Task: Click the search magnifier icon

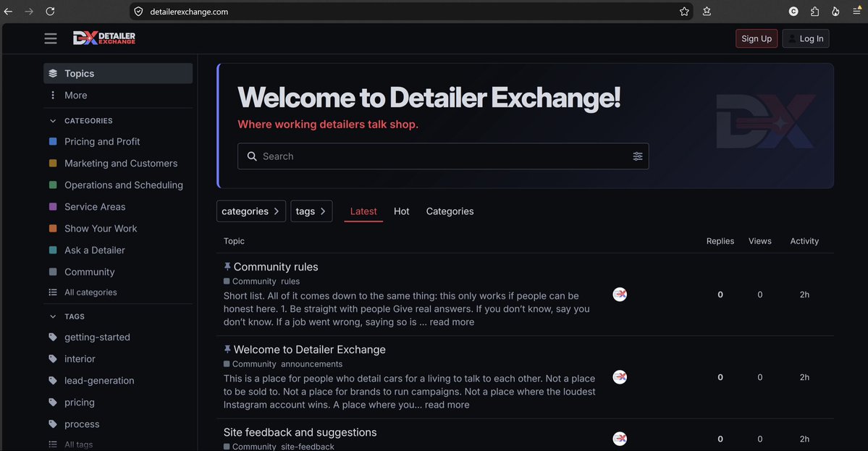Action: (x=252, y=156)
